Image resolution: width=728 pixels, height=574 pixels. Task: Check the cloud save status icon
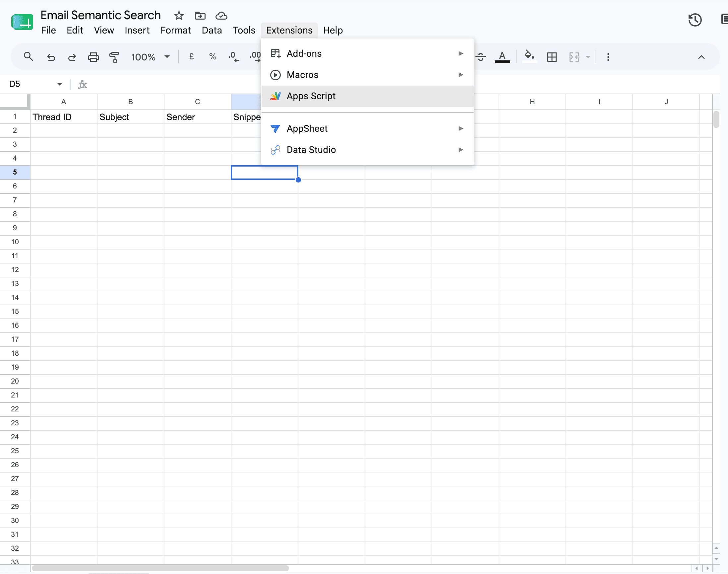tap(221, 16)
